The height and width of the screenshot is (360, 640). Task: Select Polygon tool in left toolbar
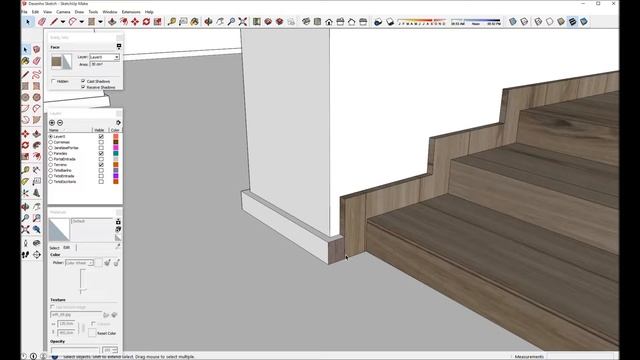coord(37,97)
